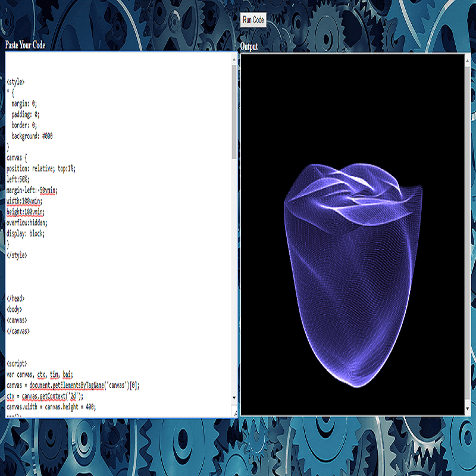Screen dimensions: 476x476
Task: Click the opening <body> tag line
Action: [15, 309]
